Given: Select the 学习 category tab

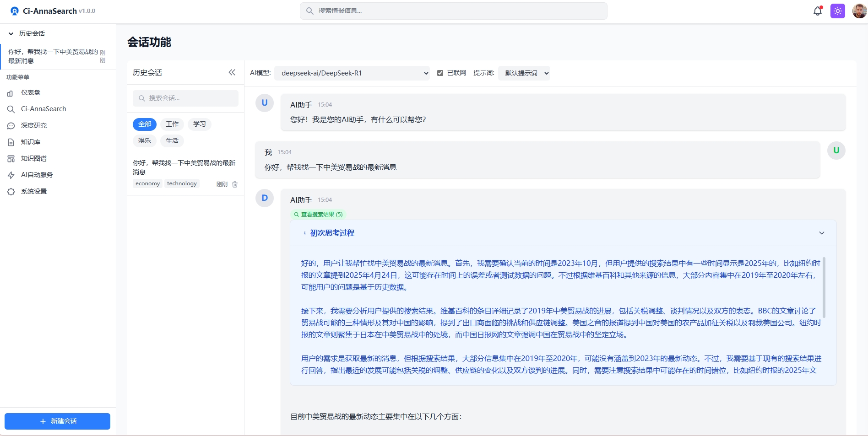Looking at the screenshot, I should (x=199, y=124).
